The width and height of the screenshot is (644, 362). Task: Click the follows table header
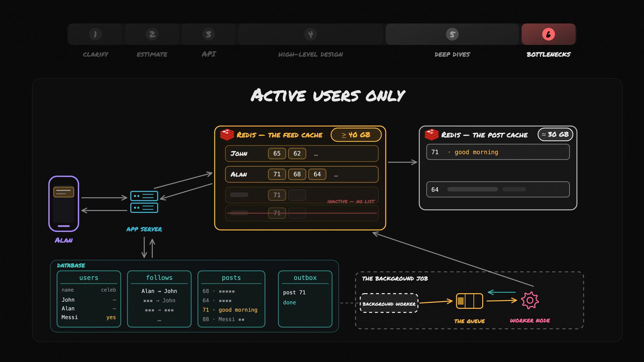pyautogui.click(x=159, y=278)
